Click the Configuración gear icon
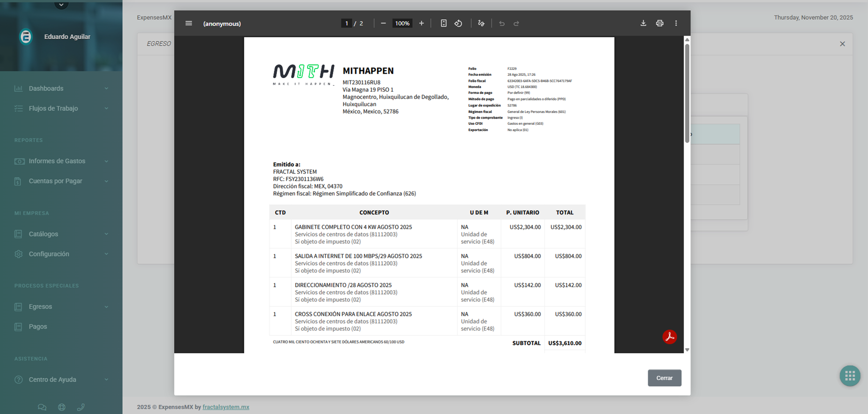The width and height of the screenshot is (868, 414). [18, 254]
